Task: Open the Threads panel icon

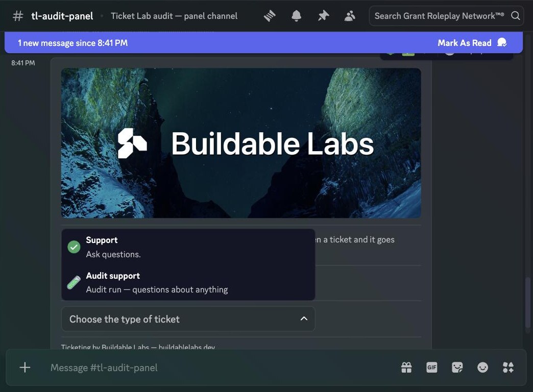Action: click(269, 16)
